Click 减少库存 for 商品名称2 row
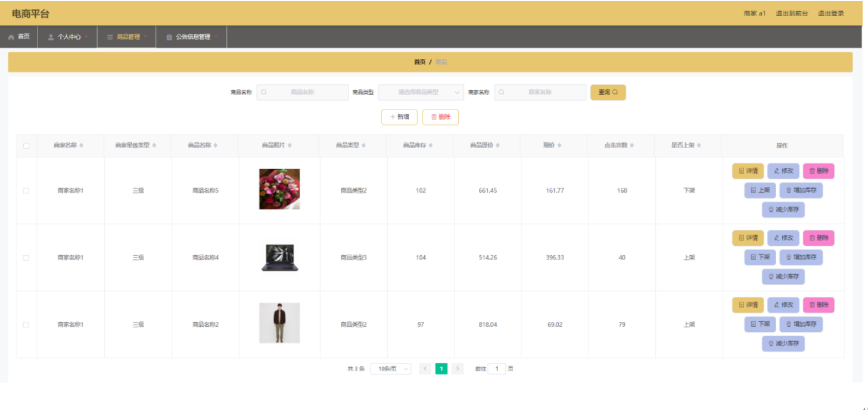Viewport: 868px width, 410px height. 783,343
